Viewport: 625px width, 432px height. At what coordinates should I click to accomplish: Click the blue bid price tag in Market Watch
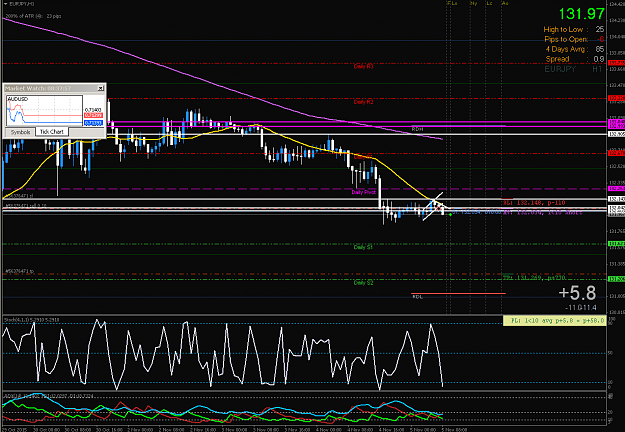click(x=93, y=123)
